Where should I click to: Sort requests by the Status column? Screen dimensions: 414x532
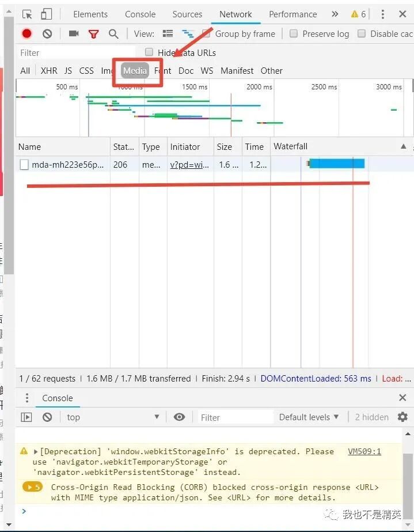pos(124,146)
